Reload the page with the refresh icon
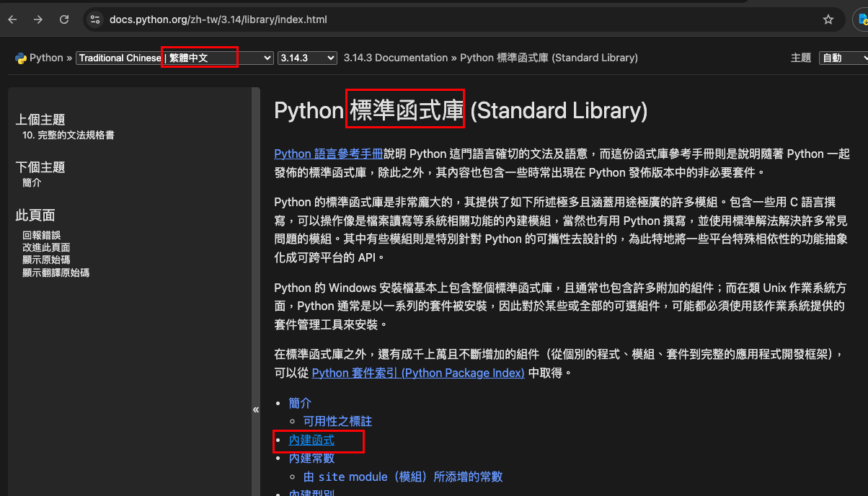 [64, 19]
